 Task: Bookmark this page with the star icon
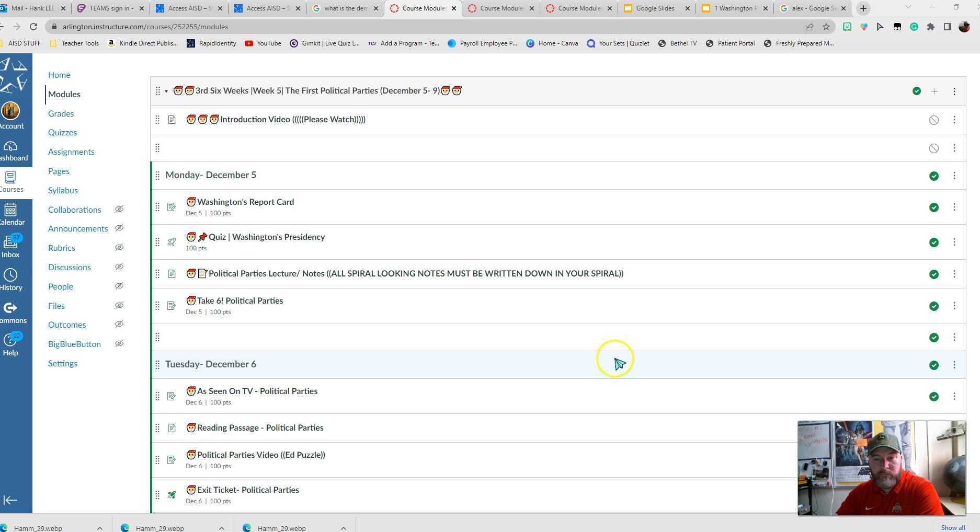(x=826, y=27)
